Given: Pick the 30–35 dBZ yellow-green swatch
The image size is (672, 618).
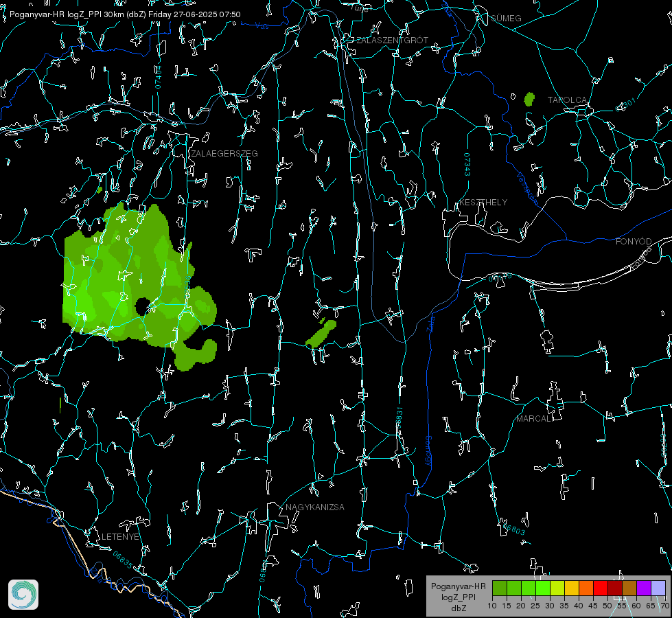Looking at the screenshot, I should 557,588.
